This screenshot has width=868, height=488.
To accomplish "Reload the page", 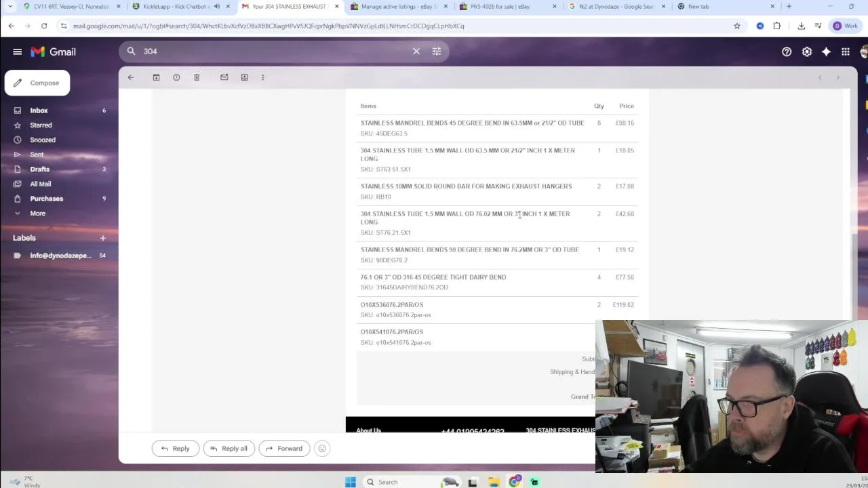I will click(x=44, y=26).
